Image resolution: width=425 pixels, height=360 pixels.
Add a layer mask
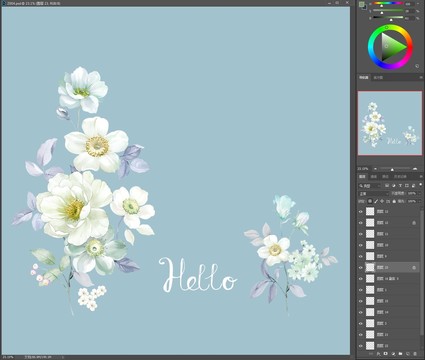[x=385, y=354]
